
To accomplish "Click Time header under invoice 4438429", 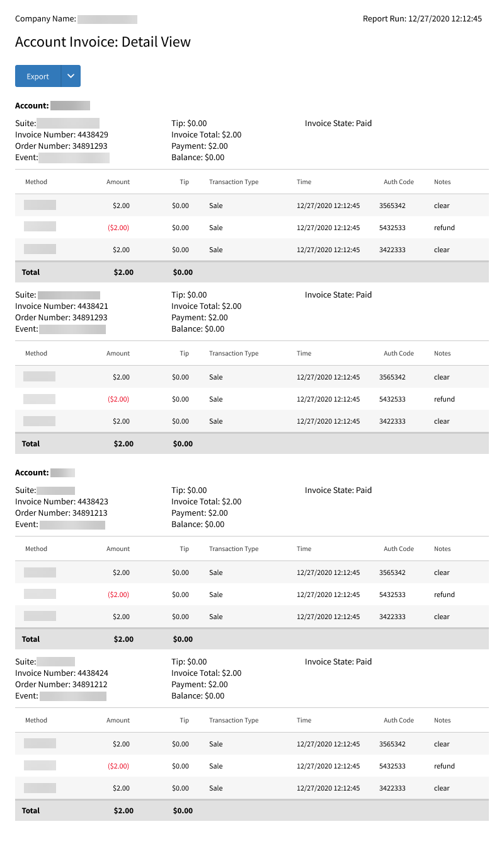I will click(x=304, y=182).
